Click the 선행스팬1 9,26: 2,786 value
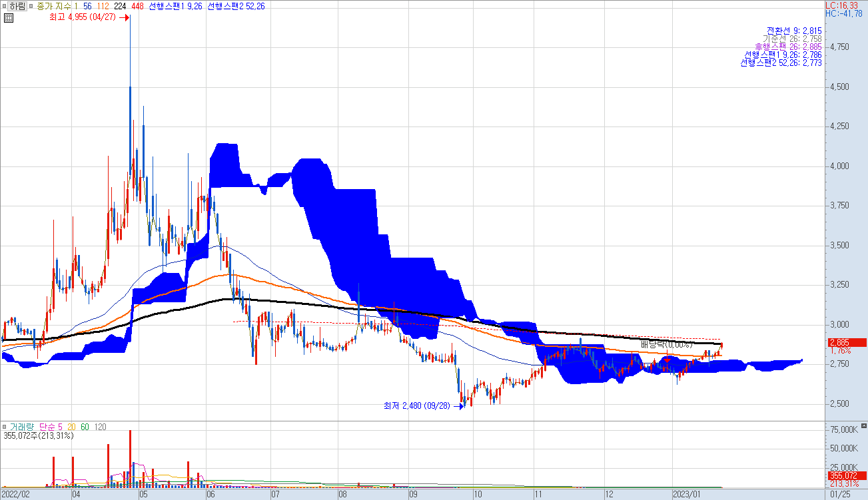 pyautogui.click(x=783, y=55)
